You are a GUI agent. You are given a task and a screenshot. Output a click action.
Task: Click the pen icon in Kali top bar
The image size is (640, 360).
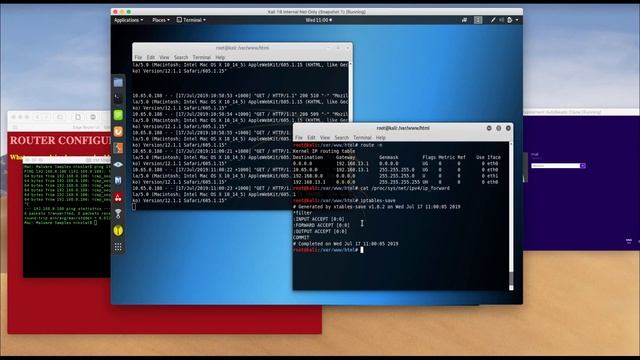pyautogui.click(x=493, y=20)
